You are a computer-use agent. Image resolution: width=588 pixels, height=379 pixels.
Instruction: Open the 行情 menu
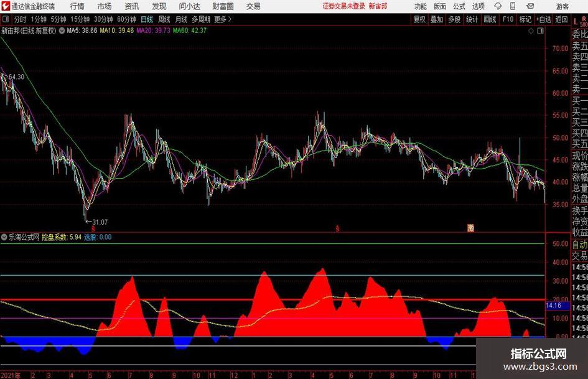click(x=77, y=6)
